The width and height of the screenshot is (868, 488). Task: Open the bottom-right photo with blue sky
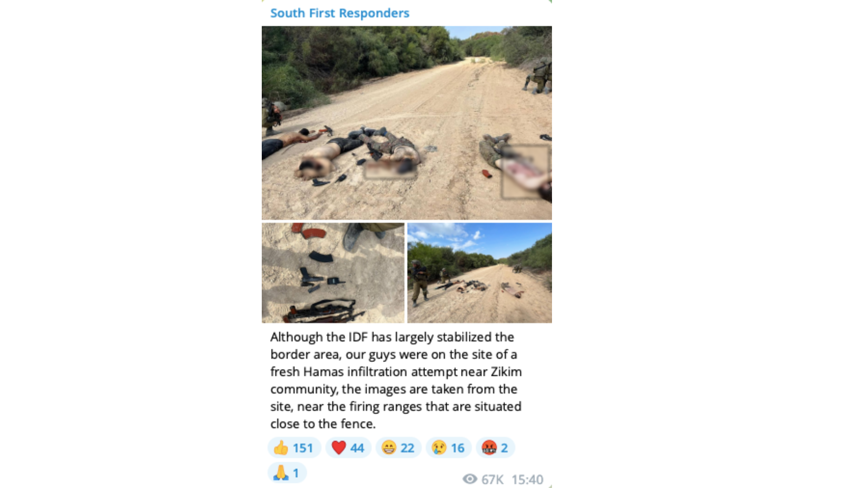(x=480, y=273)
